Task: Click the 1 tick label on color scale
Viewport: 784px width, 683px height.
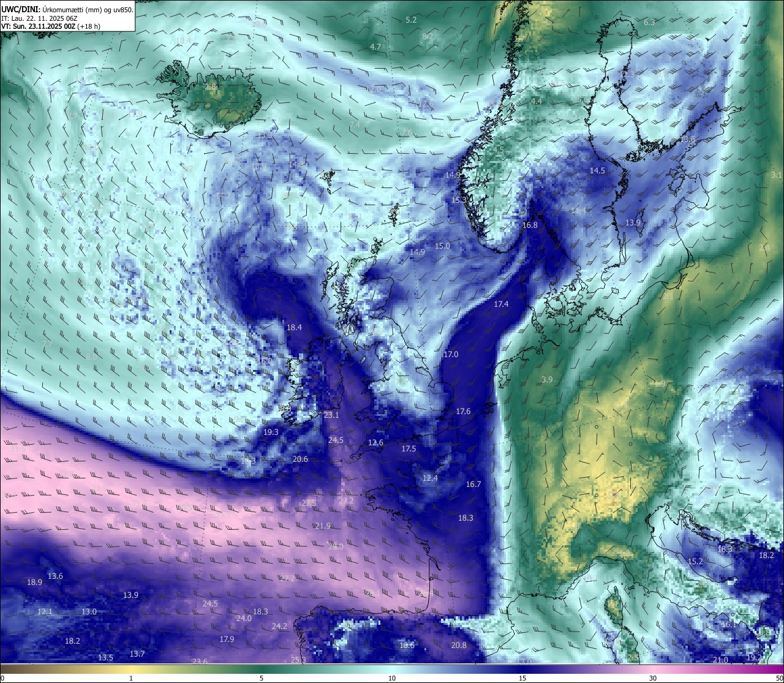Action: click(x=131, y=678)
